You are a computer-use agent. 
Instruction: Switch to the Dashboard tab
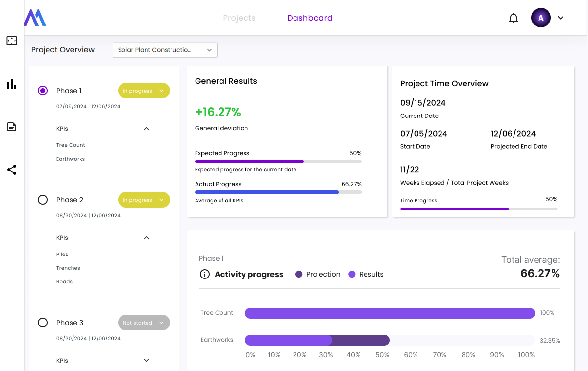tap(310, 18)
